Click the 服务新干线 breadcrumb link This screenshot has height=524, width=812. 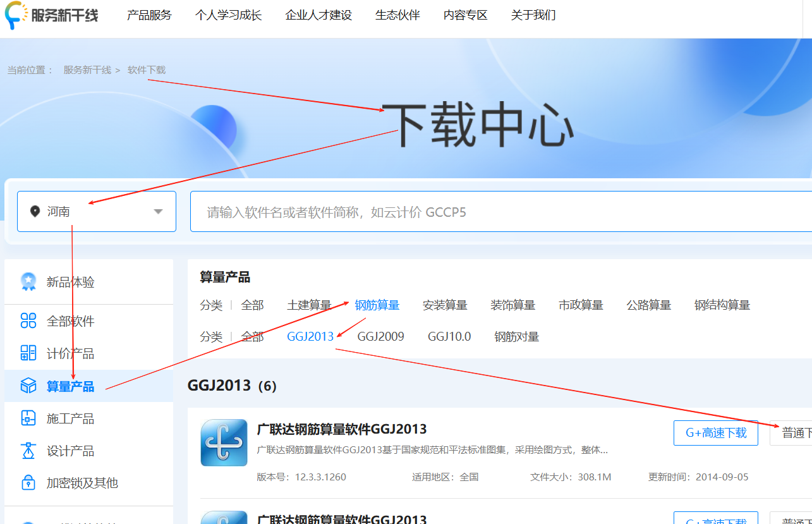coord(87,70)
